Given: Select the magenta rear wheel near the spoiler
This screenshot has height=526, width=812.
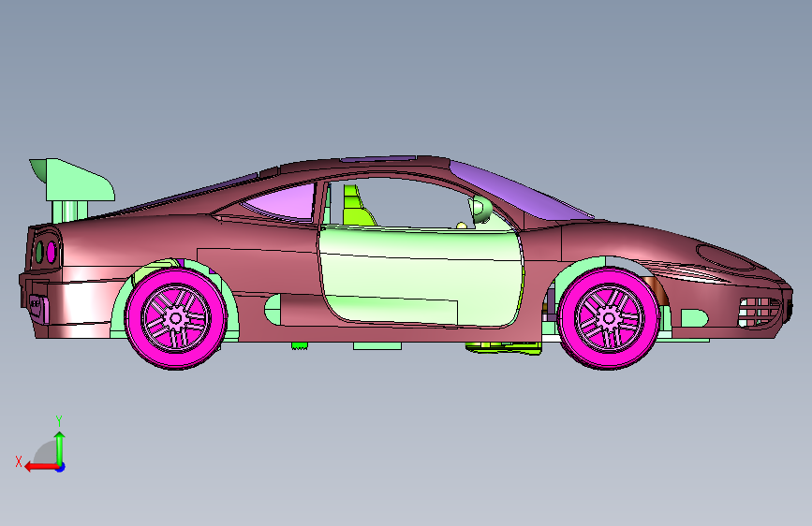Looking at the screenshot, I should (176, 318).
